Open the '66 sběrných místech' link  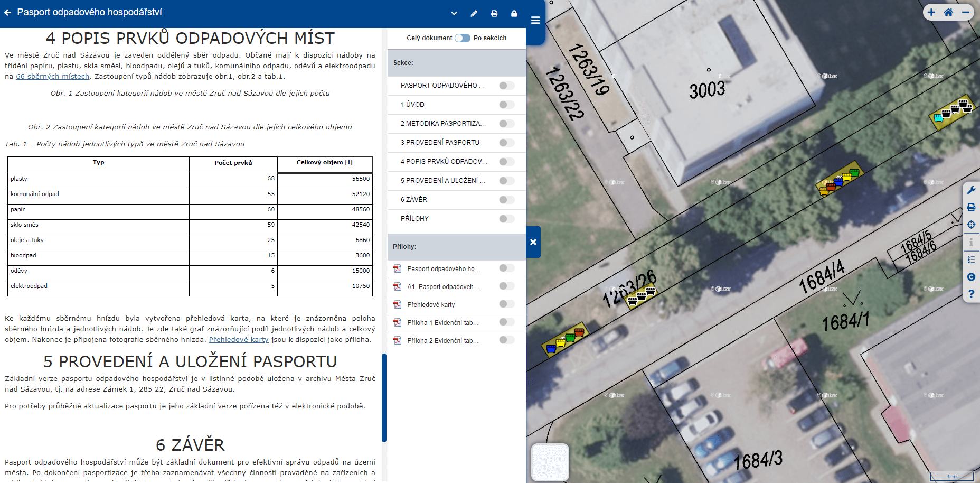point(53,77)
